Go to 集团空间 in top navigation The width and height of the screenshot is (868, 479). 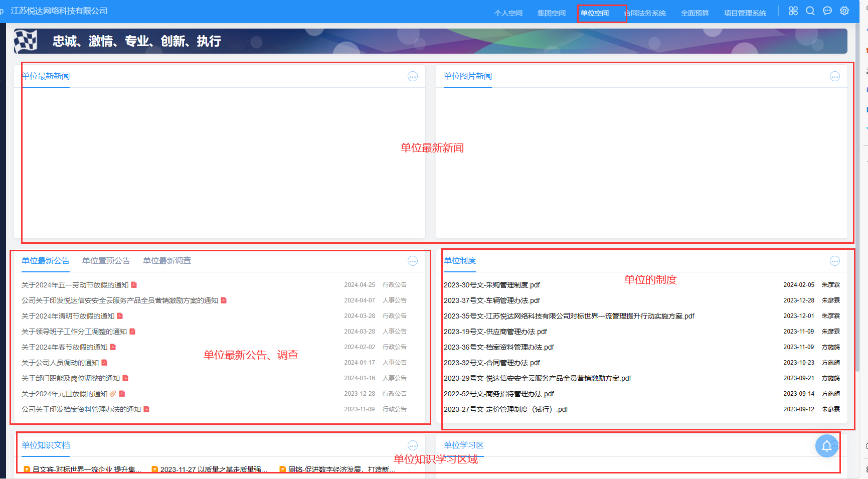tap(551, 13)
